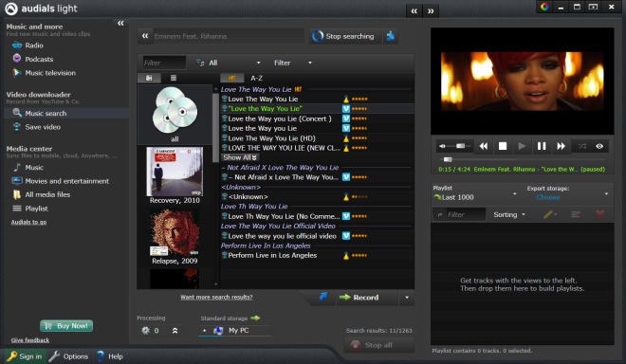Click the next view arrows in title bar
The image size is (626, 364).
point(431,11)
